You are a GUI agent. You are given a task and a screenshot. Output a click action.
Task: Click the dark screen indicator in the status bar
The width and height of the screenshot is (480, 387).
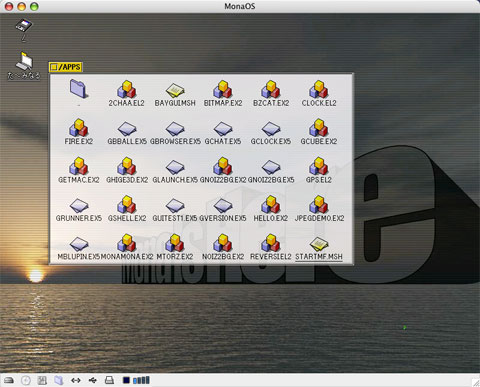126,380
